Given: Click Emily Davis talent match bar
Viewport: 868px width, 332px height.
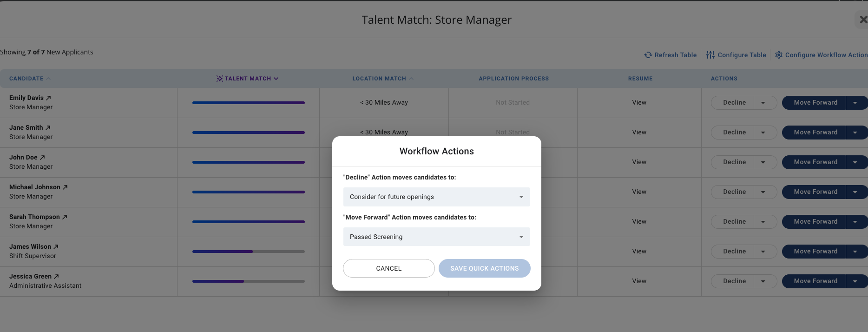Looking at the screenshot, I should pyautogui.click(x=249, y=103).
